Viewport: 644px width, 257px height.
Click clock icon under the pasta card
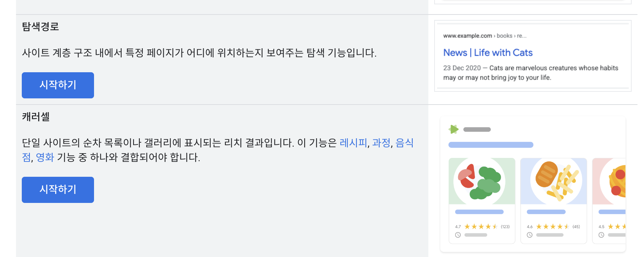click(x=601, y=235)
